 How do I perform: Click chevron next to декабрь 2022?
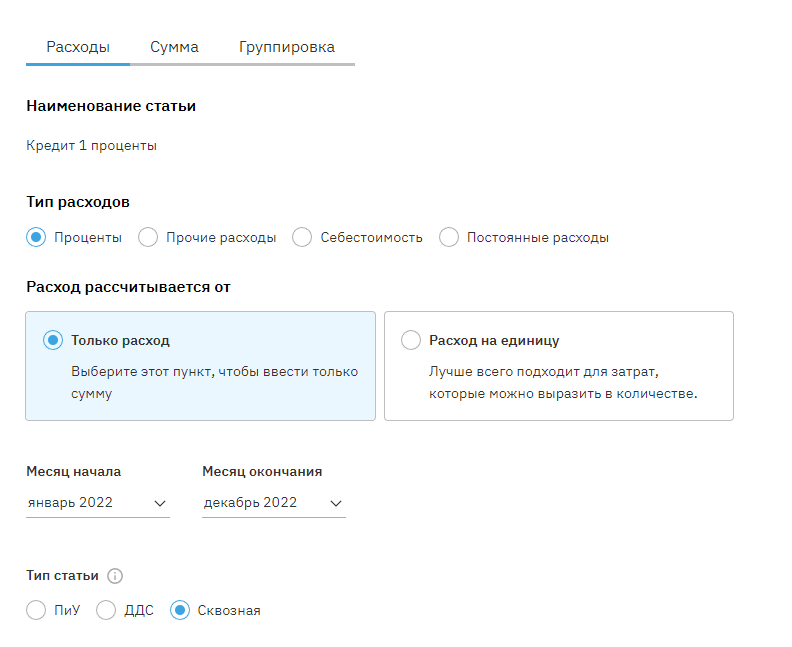coord(336,503)
